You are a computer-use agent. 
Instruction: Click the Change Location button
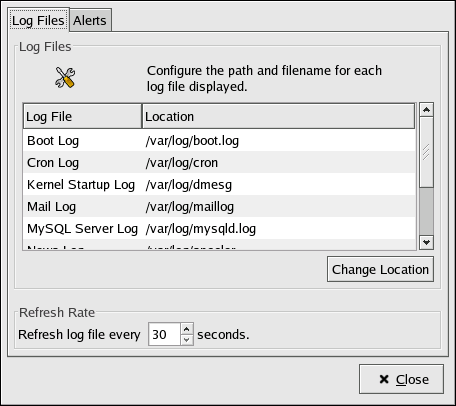tap(380, 269)
